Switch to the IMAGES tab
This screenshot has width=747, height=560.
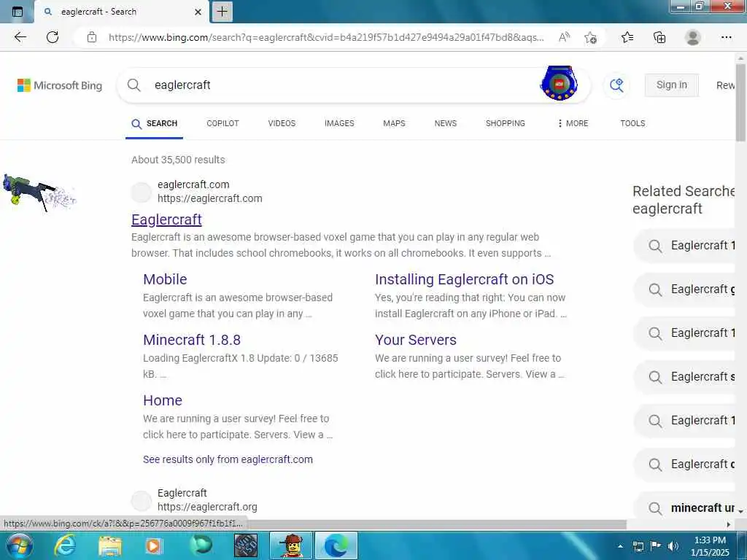[x=339, y=123]
